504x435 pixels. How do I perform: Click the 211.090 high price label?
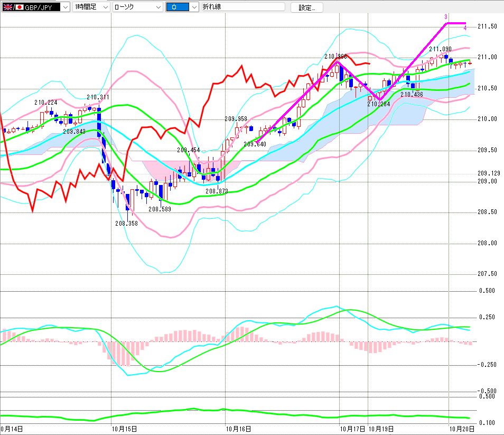pos(441,49)
